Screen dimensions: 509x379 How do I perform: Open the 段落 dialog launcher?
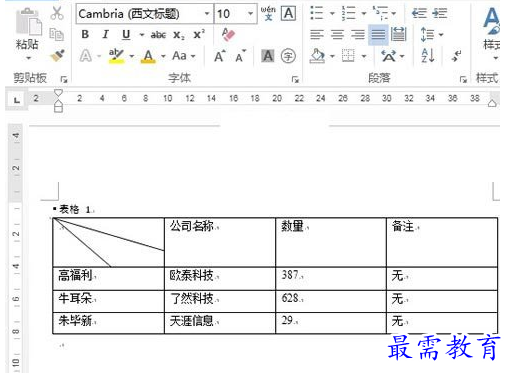point(463,79)
